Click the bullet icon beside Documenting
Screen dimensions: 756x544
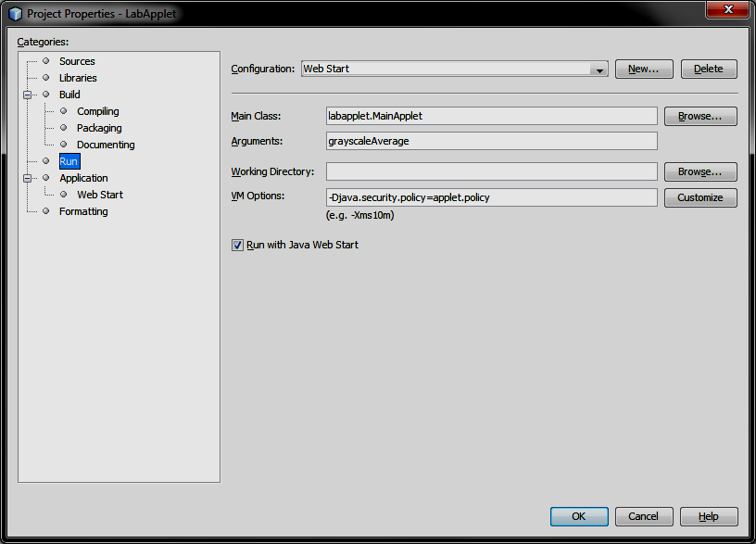(x=63, y=145)
